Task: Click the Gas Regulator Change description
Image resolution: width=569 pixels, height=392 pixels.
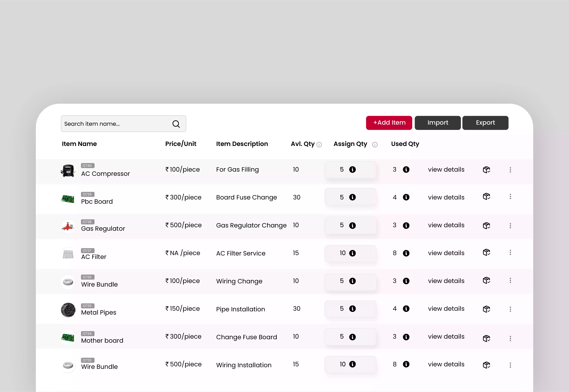Action: pyautogui.click(x=251, y=225)
